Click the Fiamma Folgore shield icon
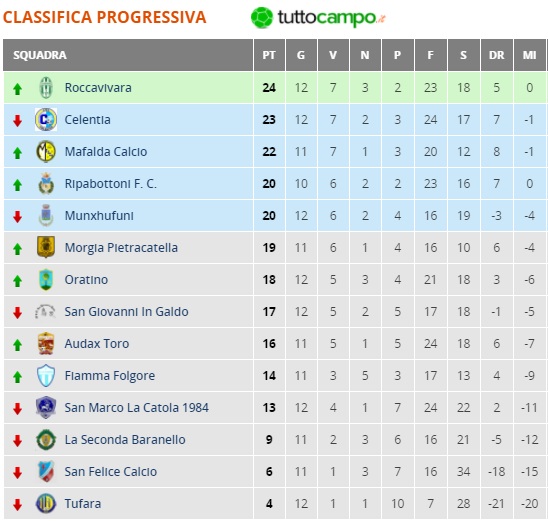 coord(46,376)
